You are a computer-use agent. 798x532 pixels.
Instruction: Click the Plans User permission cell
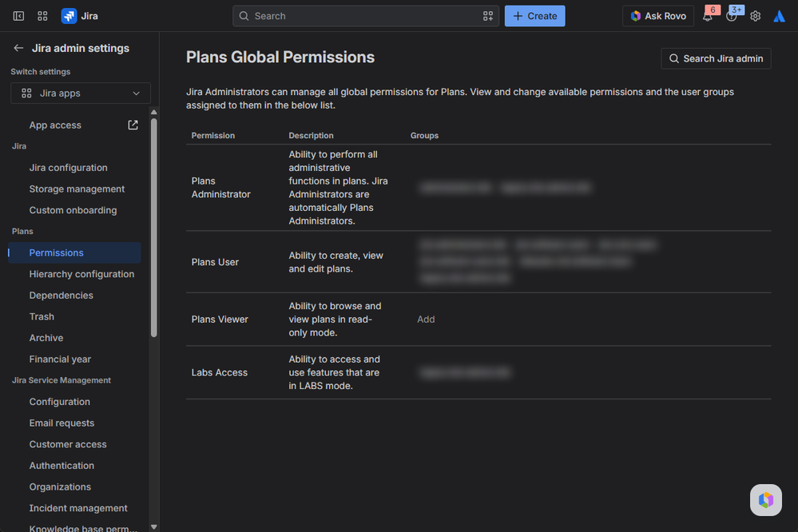pyautogui.click(x=215, y=262)
